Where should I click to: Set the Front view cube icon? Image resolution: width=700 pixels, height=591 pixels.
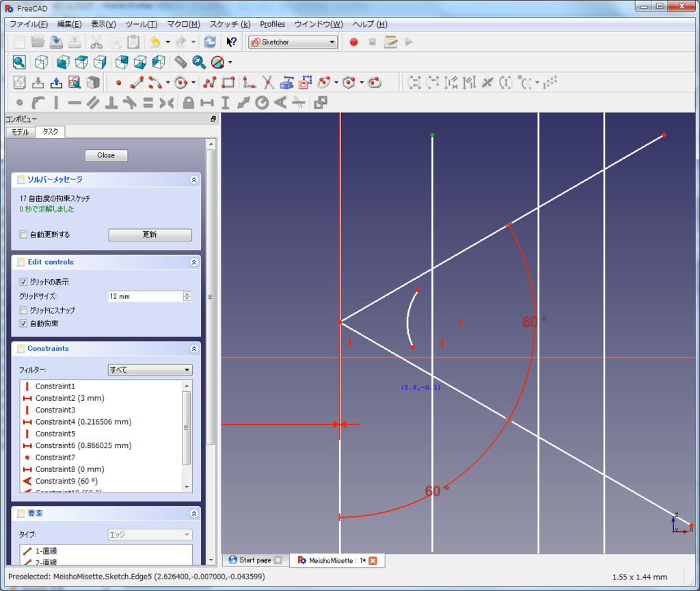click(x=63, y=62)
